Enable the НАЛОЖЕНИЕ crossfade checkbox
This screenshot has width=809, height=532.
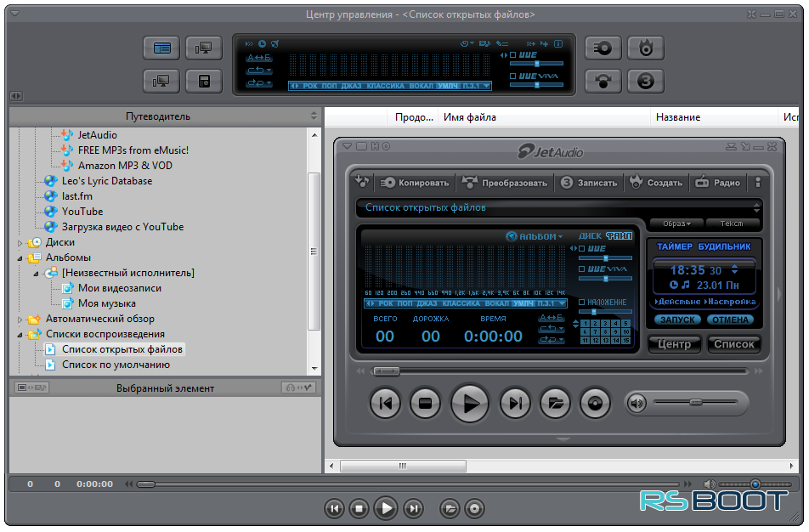(581, 303)
